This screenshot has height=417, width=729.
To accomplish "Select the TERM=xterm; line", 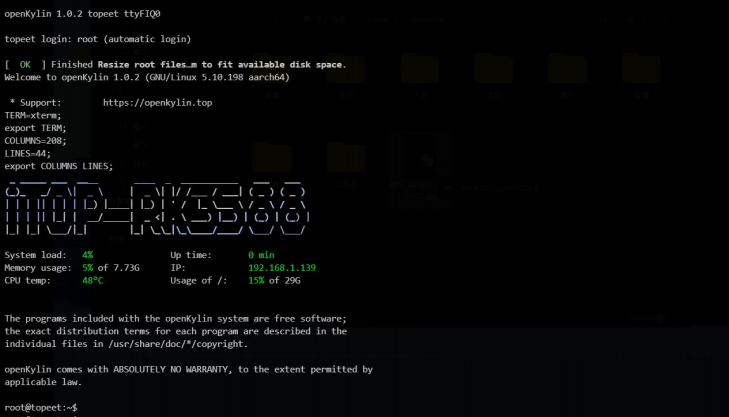I will [33, 115].
